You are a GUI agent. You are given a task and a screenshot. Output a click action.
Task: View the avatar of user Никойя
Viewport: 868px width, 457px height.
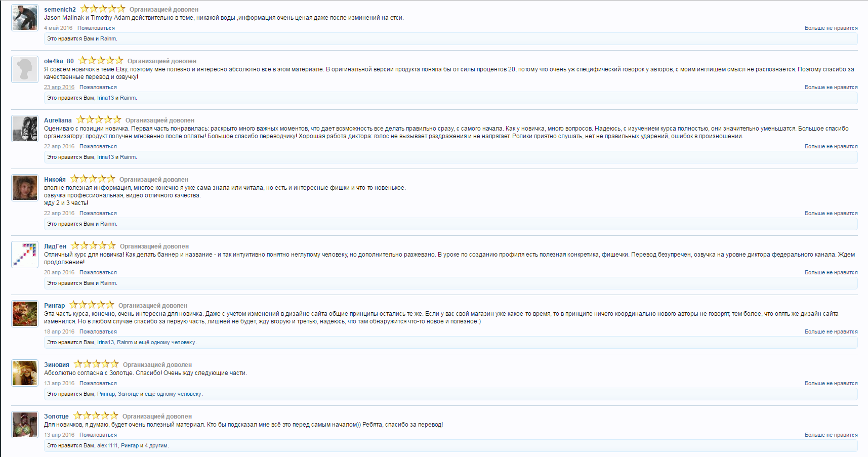(x=25, y=188)
